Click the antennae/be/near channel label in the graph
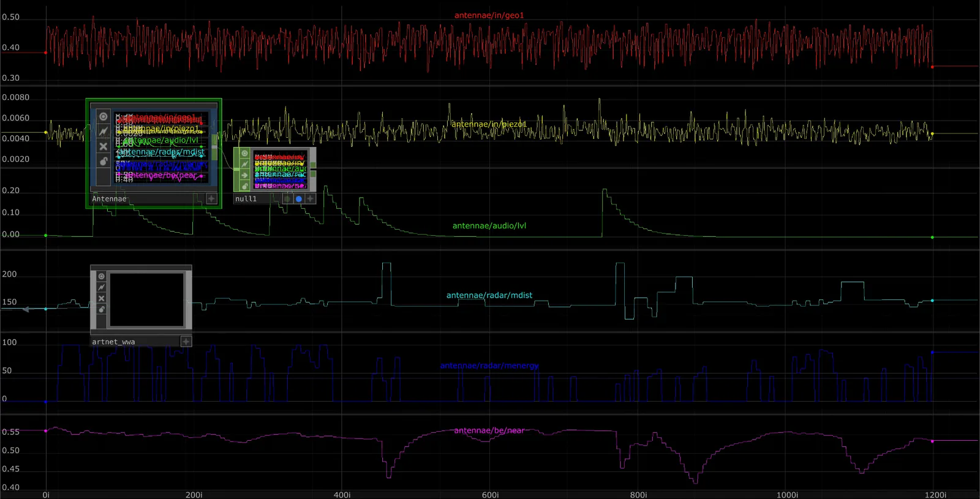 (x=489, y=430)
